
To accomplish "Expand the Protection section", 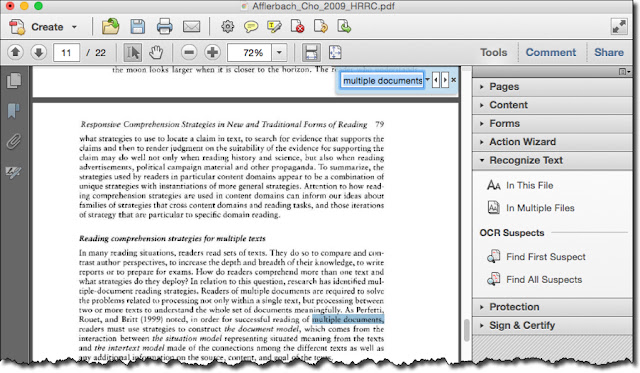I will point(552,307).
